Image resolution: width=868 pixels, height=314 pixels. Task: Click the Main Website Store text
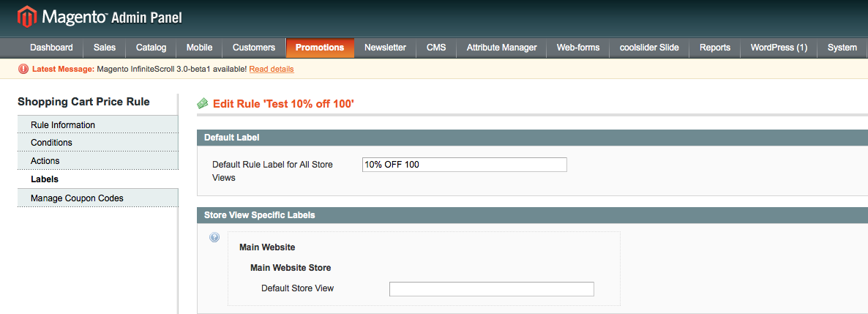point(291,267)
